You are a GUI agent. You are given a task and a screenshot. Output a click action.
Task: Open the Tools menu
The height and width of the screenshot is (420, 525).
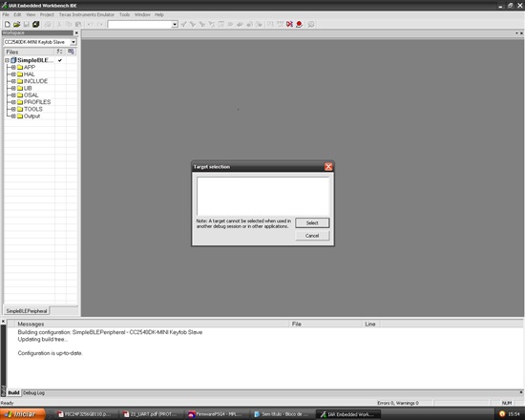[124, 14]
